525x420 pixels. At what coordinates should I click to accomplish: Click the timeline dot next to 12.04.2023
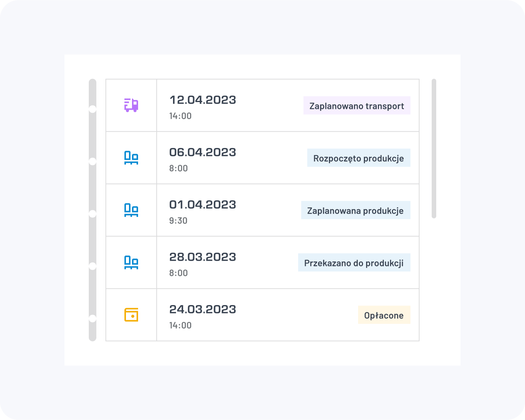click(93, 109)
